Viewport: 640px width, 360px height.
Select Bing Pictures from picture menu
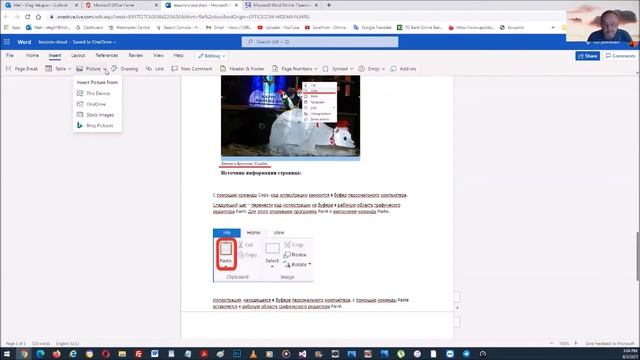click(97, 125)
